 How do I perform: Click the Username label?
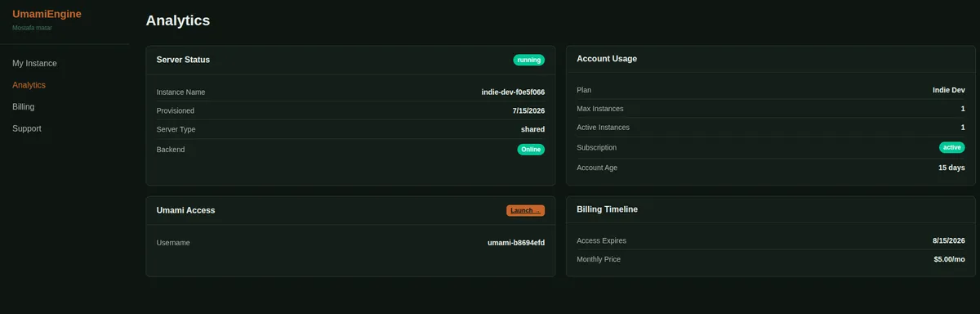point(173,243)
